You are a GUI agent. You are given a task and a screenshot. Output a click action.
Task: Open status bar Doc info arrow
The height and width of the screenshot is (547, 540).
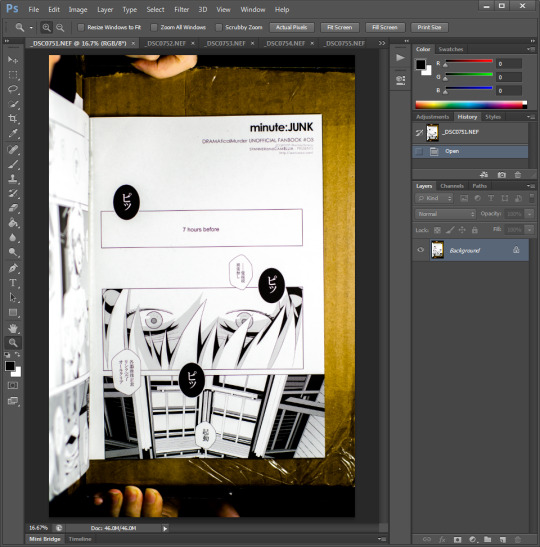[165, 528]
